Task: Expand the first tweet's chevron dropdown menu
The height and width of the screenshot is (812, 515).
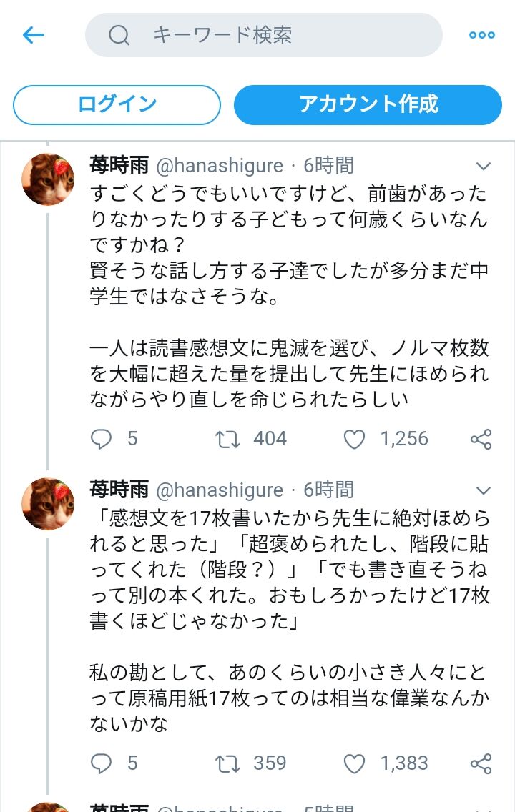Action: (483, 167)
